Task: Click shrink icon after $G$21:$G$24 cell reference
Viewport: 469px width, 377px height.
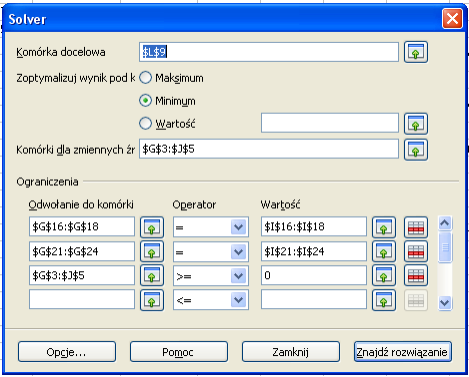Action: point(152,251)
